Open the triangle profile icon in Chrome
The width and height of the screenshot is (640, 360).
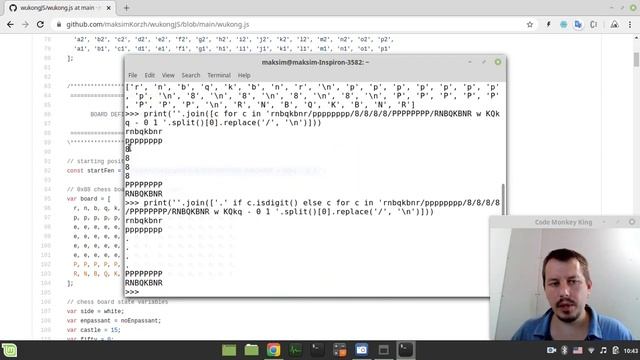[x=614, y=24]
